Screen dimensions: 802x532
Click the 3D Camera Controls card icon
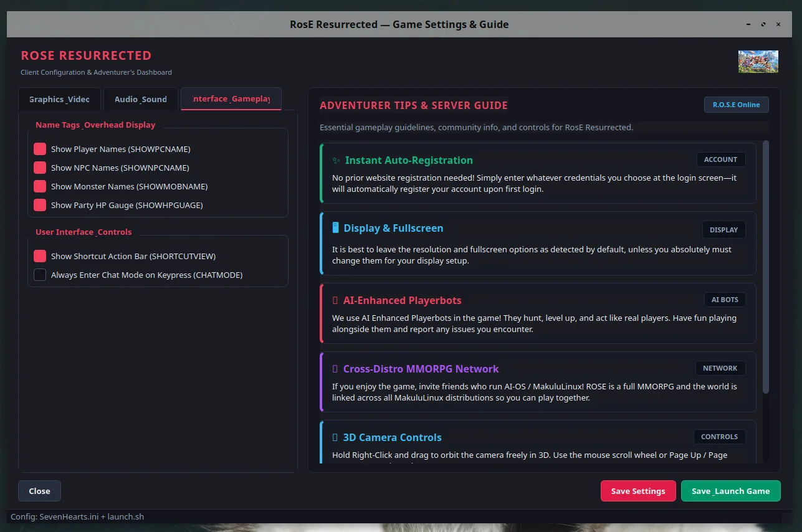(x=335, y=437)
